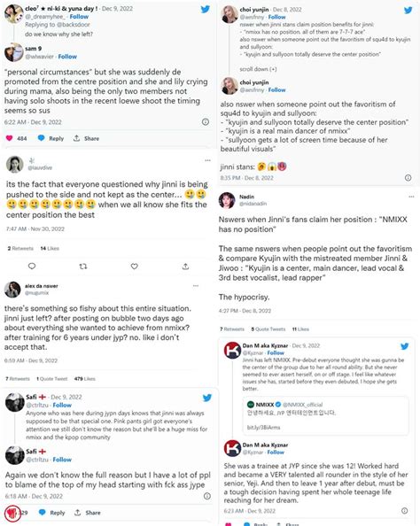Open the bit.ly link in NMIXX quoted tweet
The width and height of the screenshot is (420, 526).
point(263,428)
